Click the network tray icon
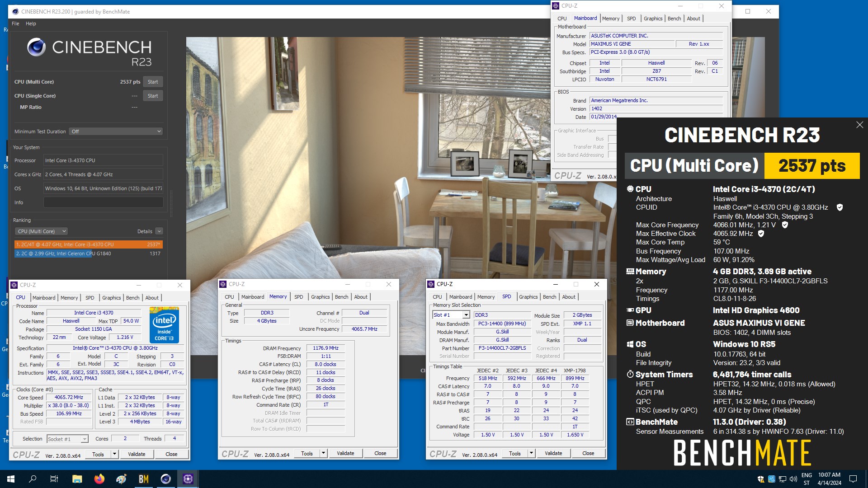This screenshot has width=868, height=488. (x=783, y=479)
